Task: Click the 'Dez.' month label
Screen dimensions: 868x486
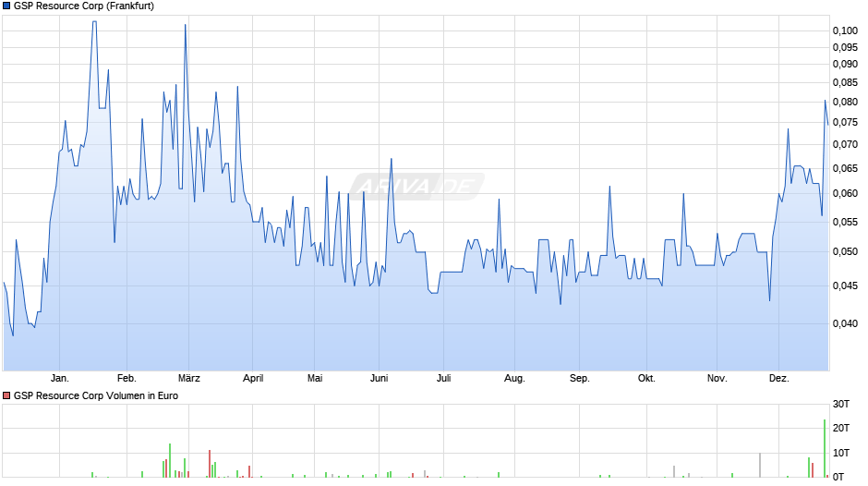Action: (778, 379)
